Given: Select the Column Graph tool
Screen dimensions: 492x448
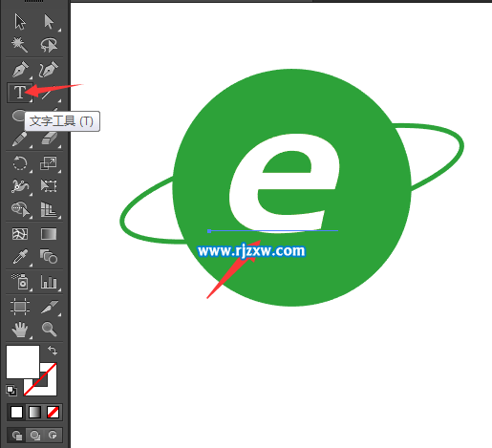Looking at the screenshot, I should (x=49, y=282).
